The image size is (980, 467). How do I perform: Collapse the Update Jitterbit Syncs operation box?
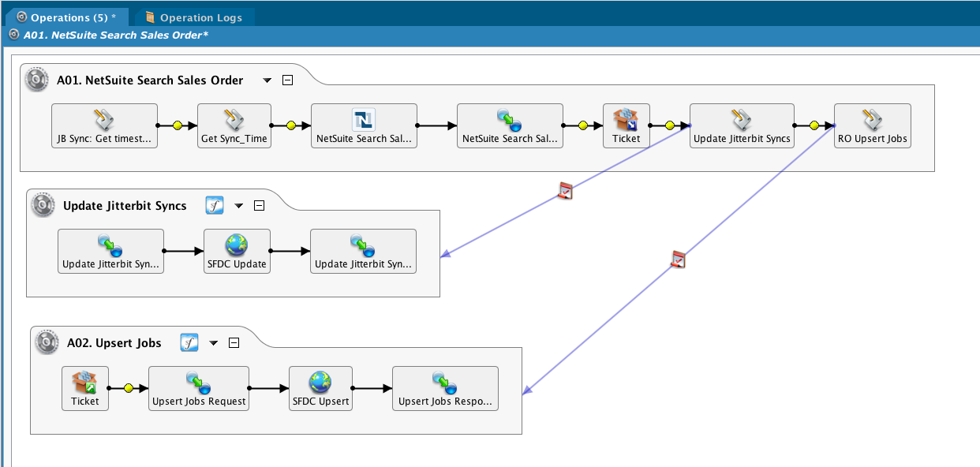point(259,206)
